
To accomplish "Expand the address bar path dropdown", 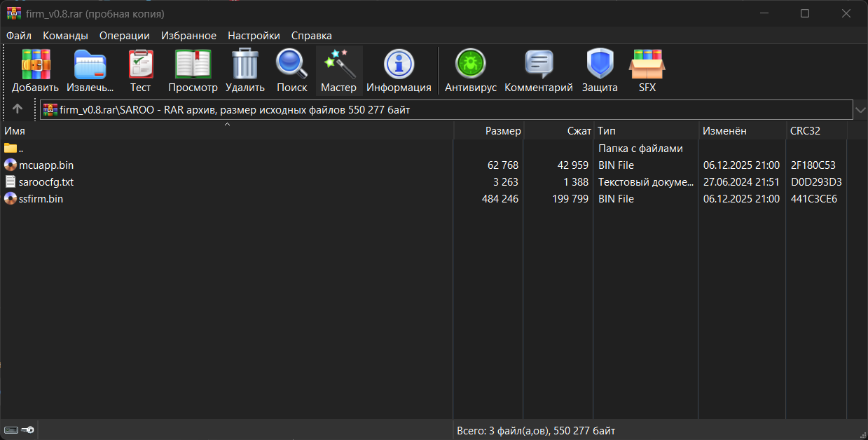I will pyautogui.click(x=860, y=109).
